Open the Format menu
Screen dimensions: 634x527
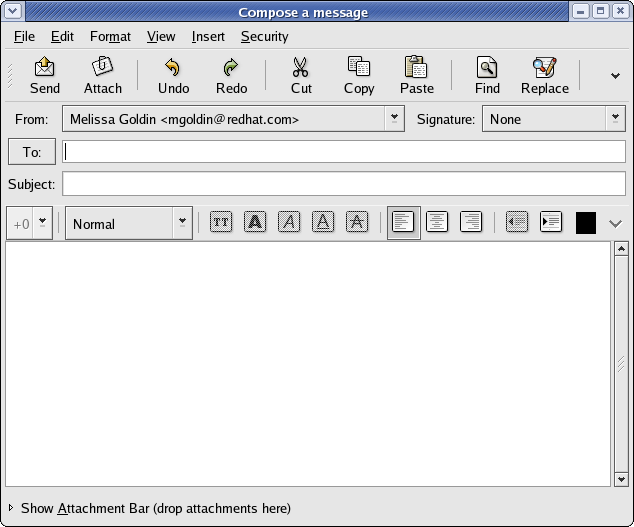[x=110, y=37]
